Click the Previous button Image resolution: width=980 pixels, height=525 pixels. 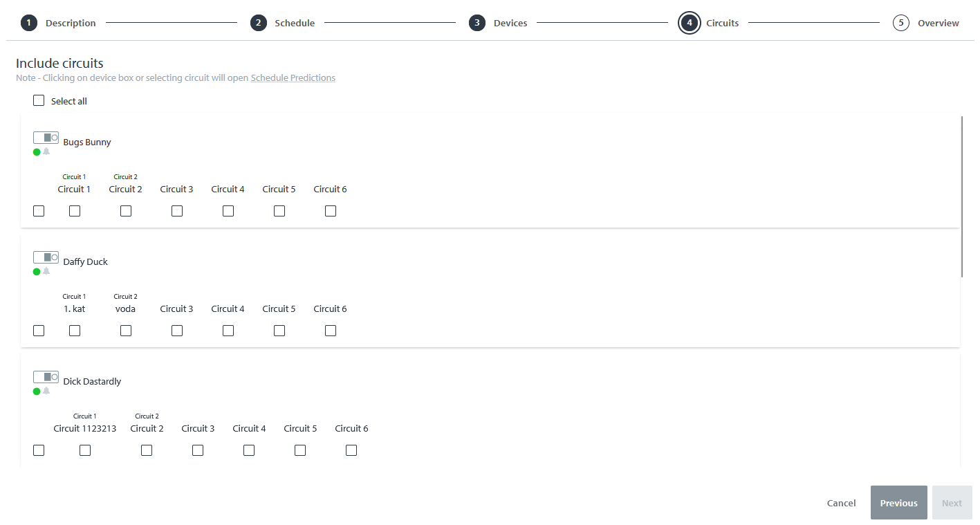tap(898, 503)
